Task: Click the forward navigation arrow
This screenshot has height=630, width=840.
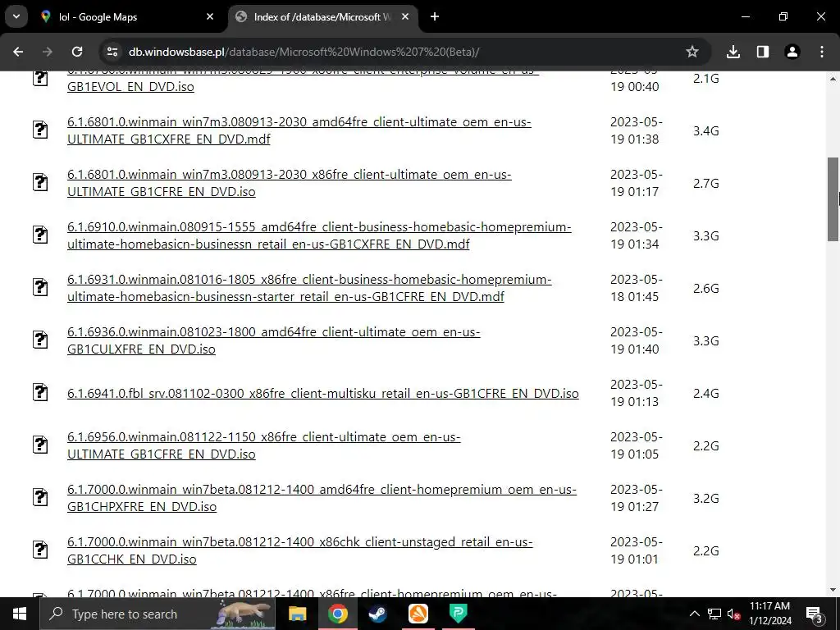Action: click(x=48, y=52)
